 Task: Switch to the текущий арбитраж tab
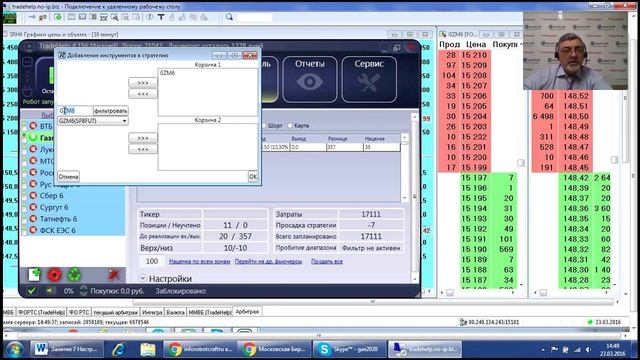tap(116, 312)
